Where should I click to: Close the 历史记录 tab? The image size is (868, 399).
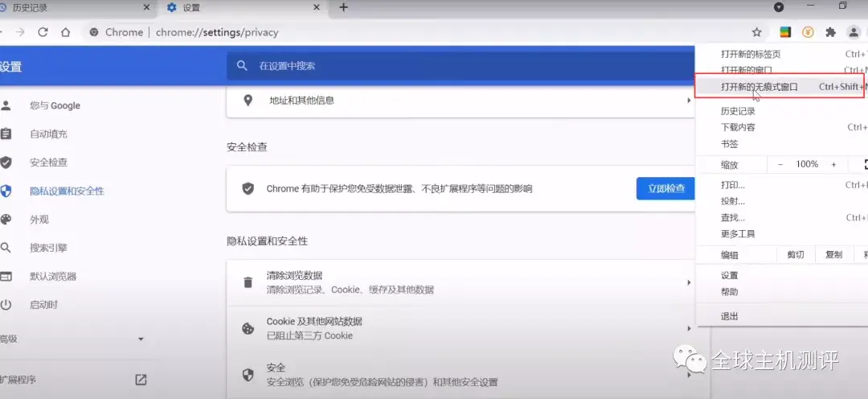click(x=146, y=8)
